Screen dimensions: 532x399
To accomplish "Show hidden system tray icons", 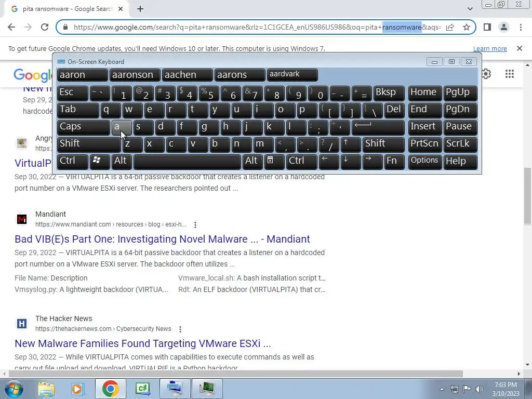I will click(442, 389).
